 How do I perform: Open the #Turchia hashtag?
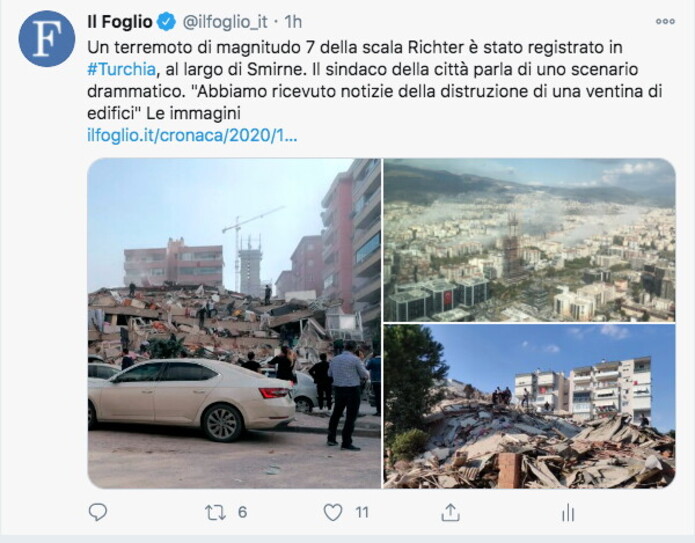tap(121, 70)
